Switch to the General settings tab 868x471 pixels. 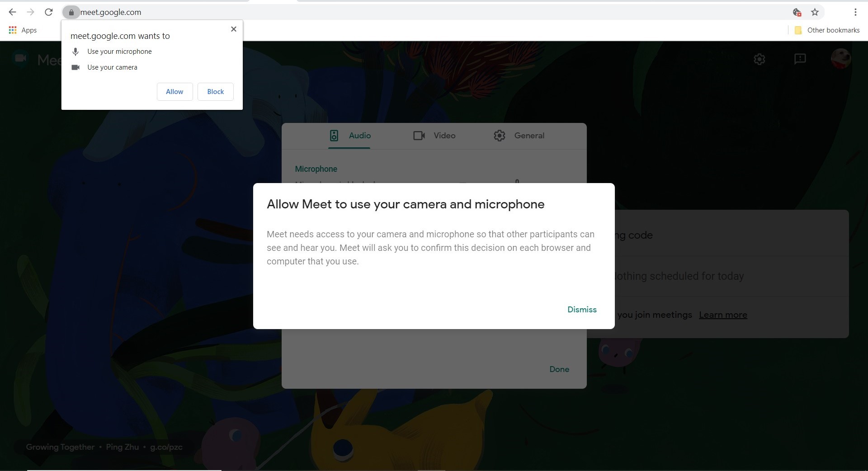pyautogui.click(x=519, y=136)
